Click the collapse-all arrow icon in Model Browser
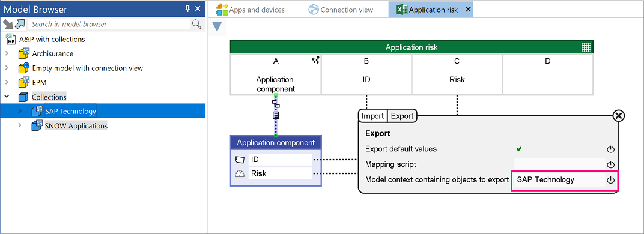The height and width of the screenshot is (234, 644). click(x=7, y=24)
